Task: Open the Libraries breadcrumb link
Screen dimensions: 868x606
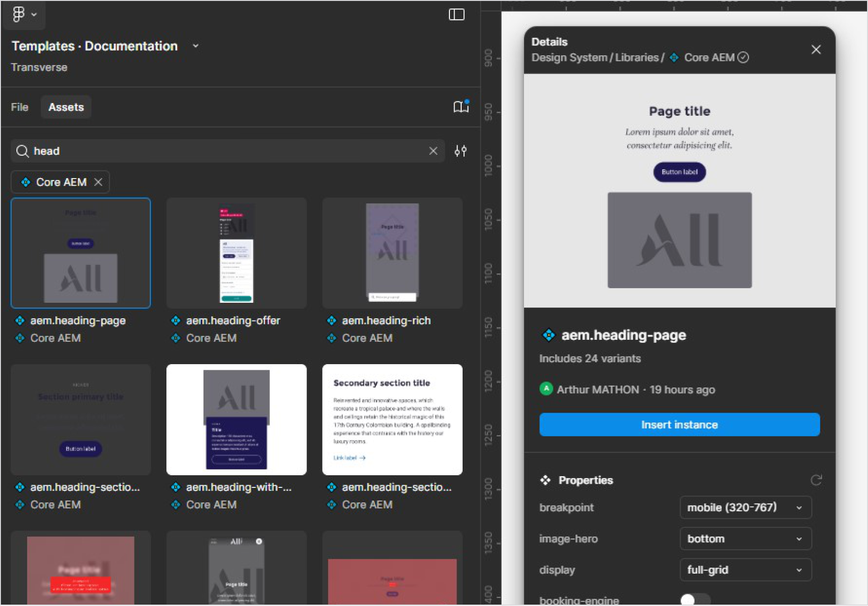Action: tap(637, 57)
